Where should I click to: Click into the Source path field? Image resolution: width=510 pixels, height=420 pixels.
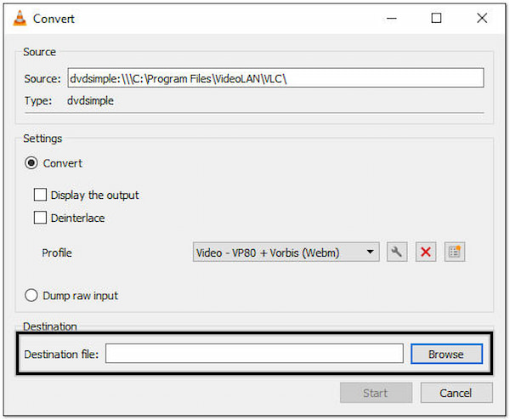pyautogui.click(x=275, y=77)
